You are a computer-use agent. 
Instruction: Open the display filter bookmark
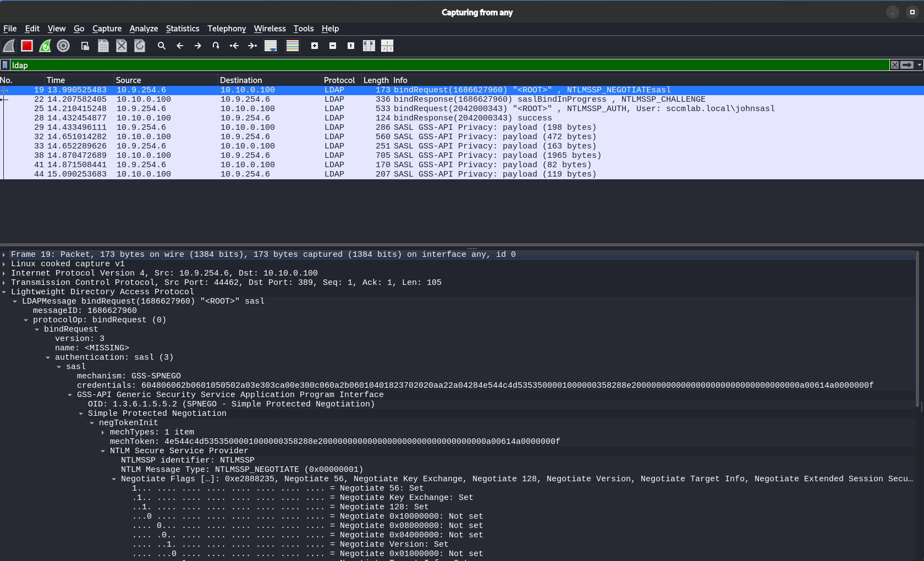(5, 65)
